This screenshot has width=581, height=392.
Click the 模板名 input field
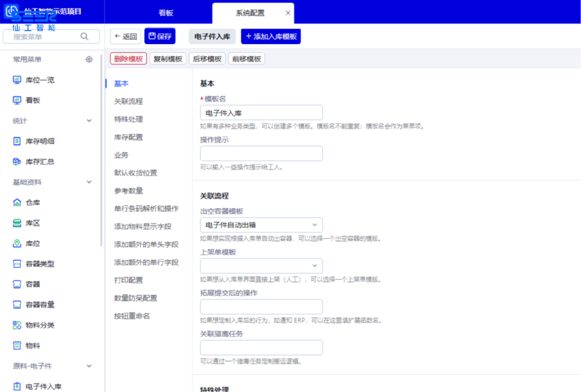pyautogui.click(x=261, y=112)
